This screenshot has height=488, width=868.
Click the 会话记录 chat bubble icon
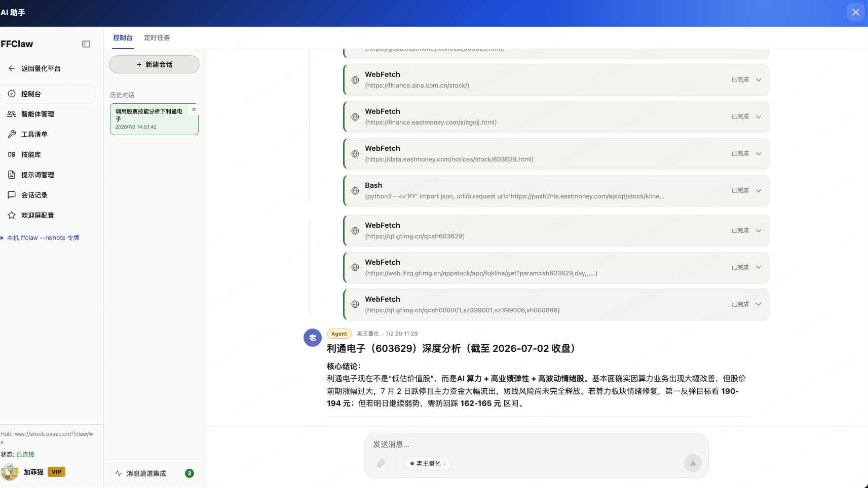[12, 195]
